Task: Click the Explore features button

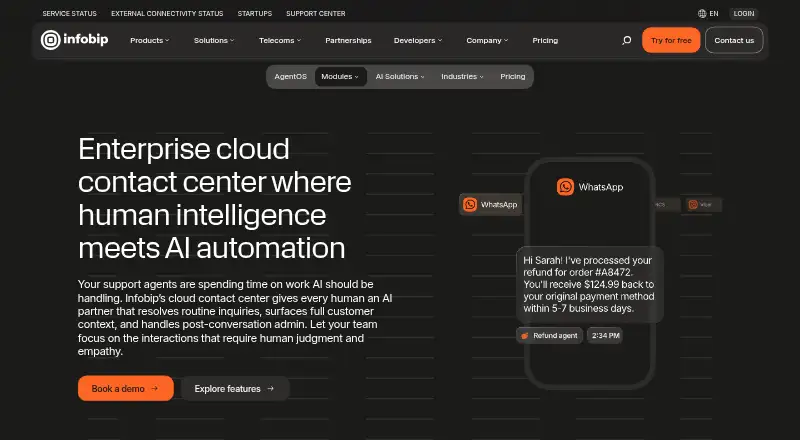Action: coord(235,388)
